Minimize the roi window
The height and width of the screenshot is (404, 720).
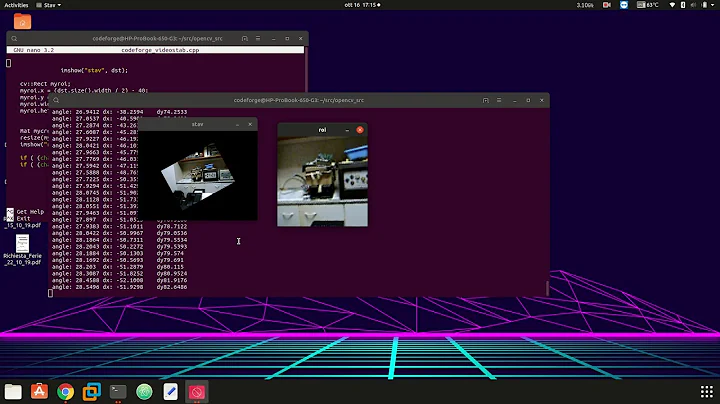coord(347,130)
